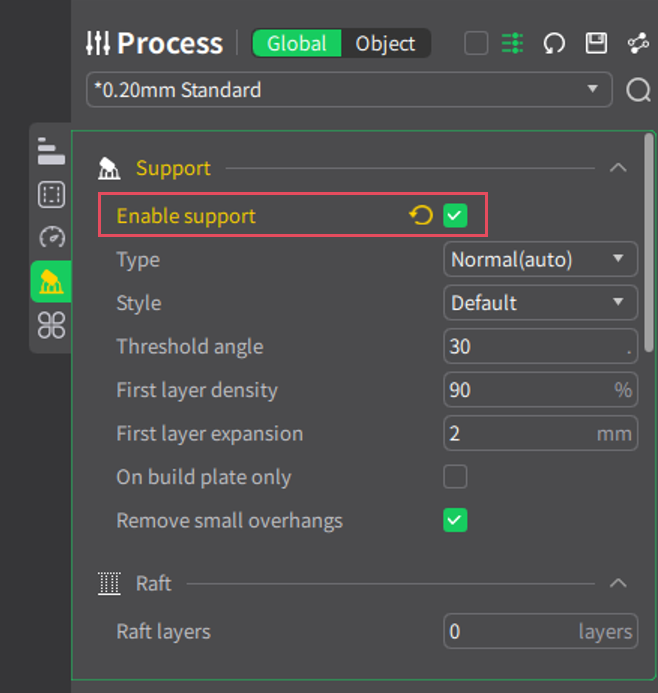Open the Speed settings tab icon
This screenshot has width=658, height=693.
[51, 237]
